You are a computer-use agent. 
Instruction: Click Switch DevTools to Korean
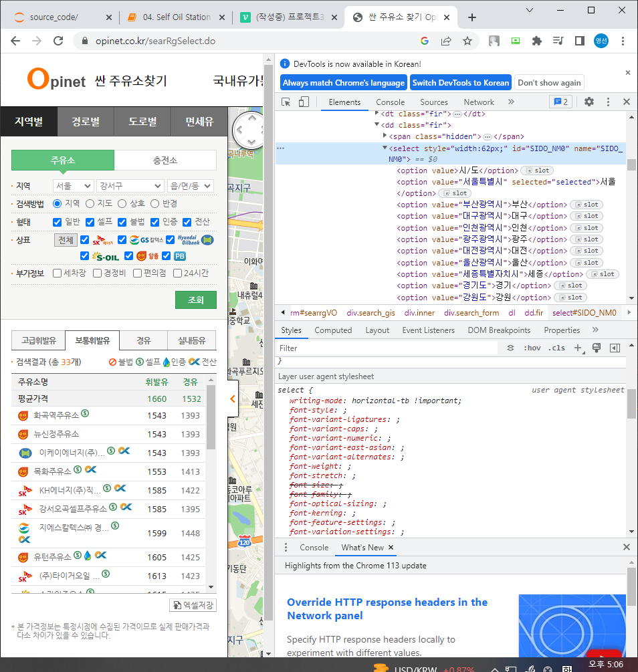click(x=461, y=83)
